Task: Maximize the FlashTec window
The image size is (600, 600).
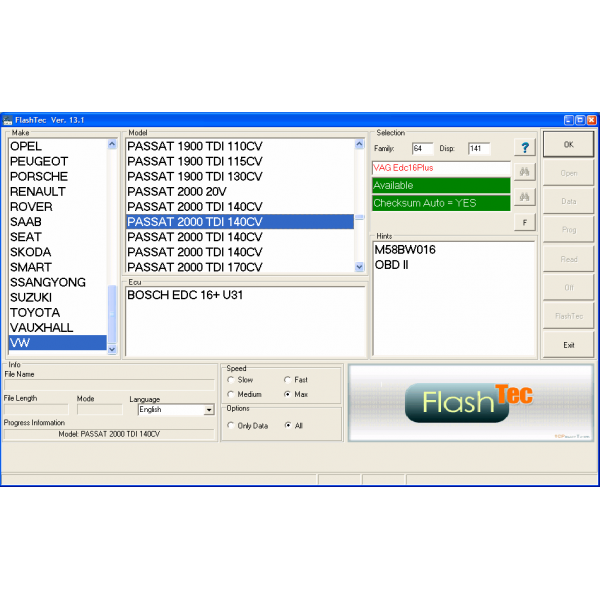Action: pyautogui.click(x=580, y=120)
